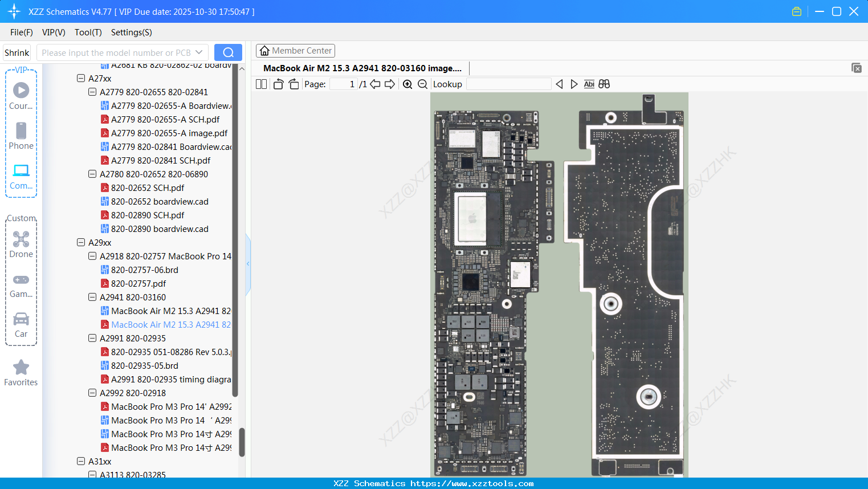Open A2779 820-02655-A SCH.pdf
The image size is (868, 489).
[x=165, y=120]
